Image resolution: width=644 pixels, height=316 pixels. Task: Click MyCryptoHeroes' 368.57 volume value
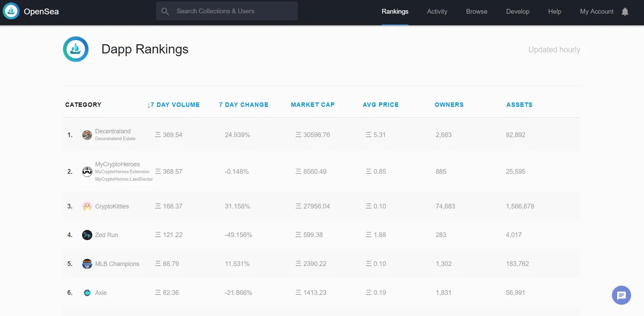point(169,171)
